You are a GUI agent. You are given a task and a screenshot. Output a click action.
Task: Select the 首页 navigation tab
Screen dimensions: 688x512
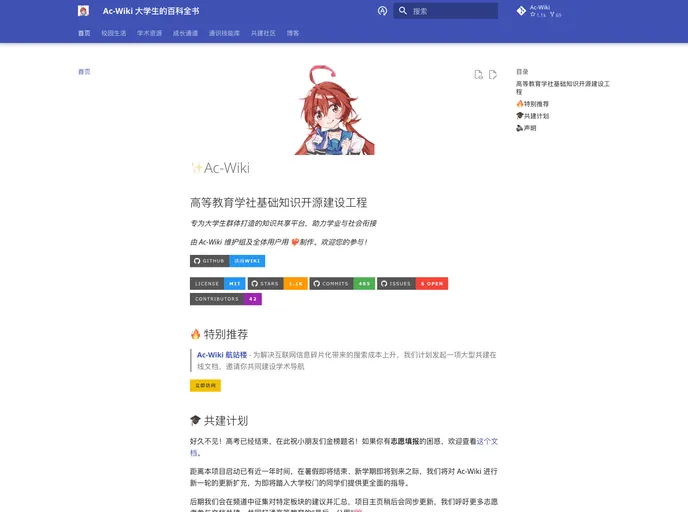pos(84,33)
